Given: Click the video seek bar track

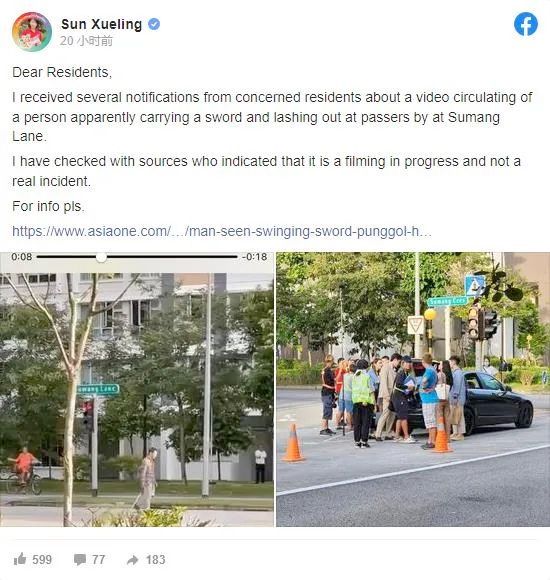Looking at the screenshot, I should pyautogui.click(x=137, y=257).
